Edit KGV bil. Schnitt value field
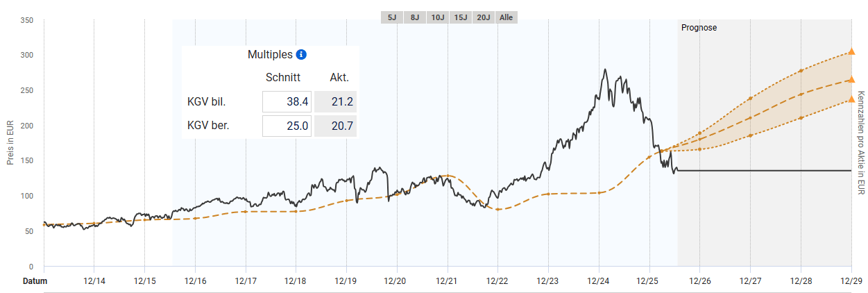868x293 pixels. click(287, 102)
